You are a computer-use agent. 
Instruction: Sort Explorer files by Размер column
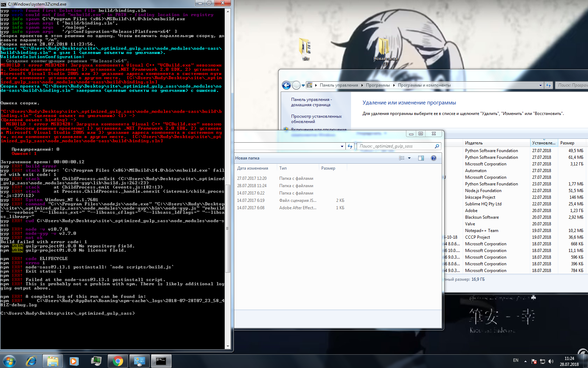tap(333, 168)
